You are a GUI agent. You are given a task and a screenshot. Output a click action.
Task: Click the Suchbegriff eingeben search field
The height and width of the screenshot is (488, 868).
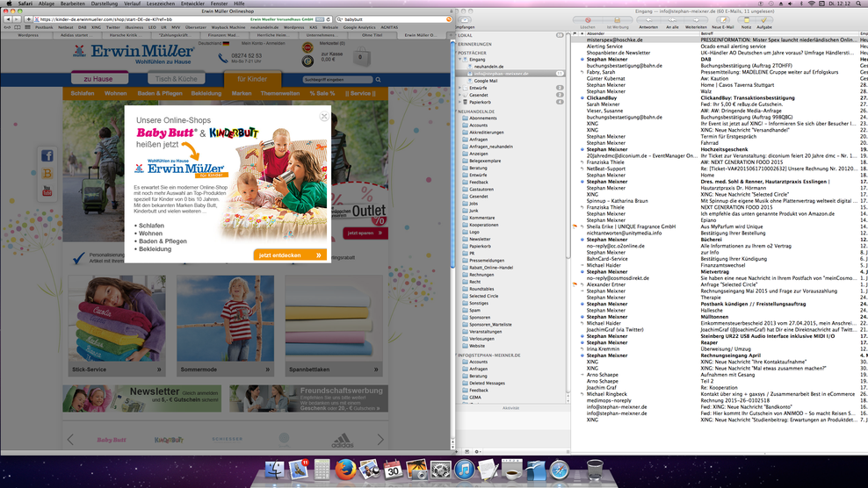coord(337,80)
